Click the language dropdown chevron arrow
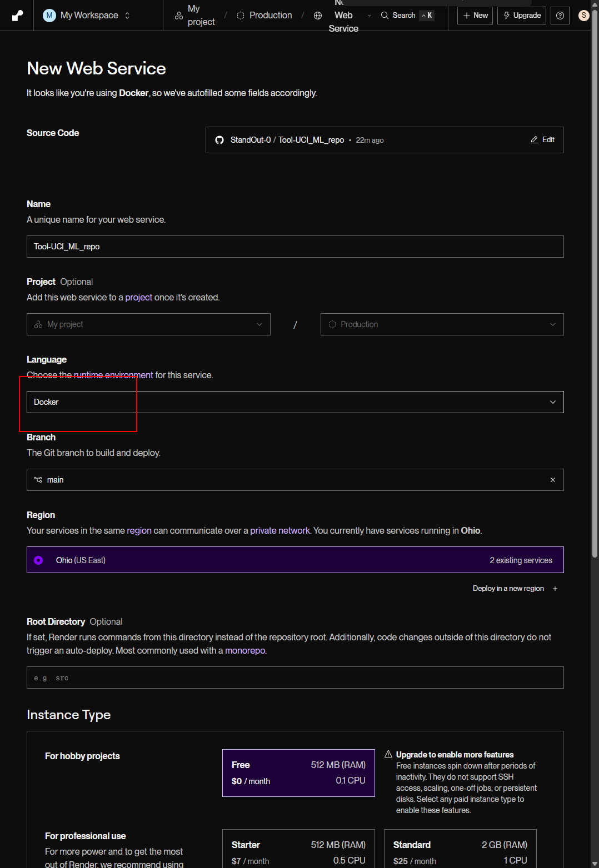 point(553,402)
